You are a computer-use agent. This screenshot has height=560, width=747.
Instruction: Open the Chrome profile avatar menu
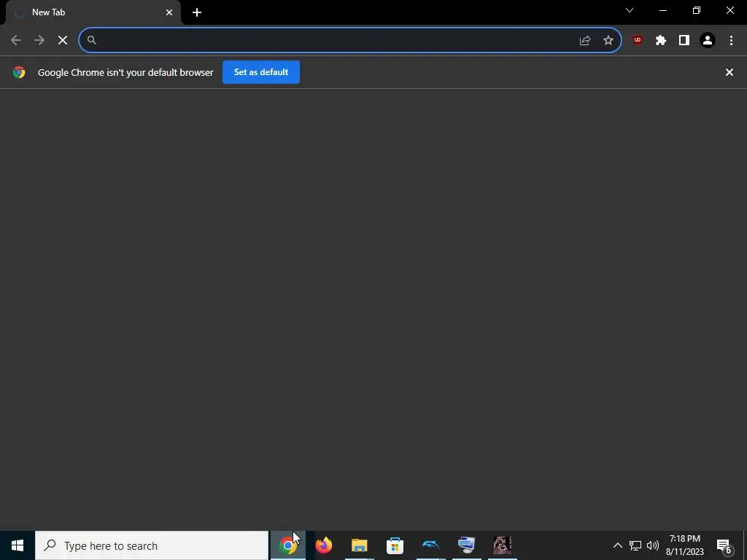708,41
